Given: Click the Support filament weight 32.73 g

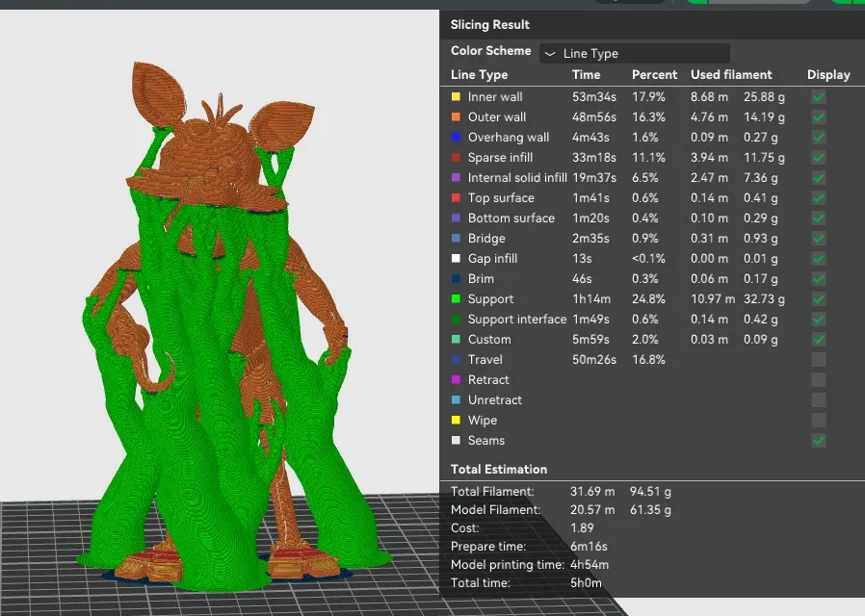Looking at the screenshot, I should tap(764, 299).
